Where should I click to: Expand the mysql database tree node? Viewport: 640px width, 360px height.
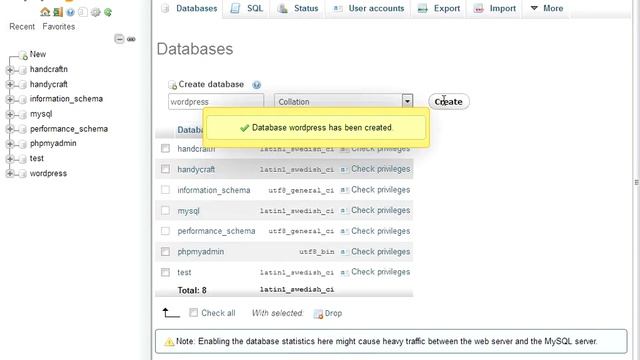pyautogui.click(x=10, y=114)
